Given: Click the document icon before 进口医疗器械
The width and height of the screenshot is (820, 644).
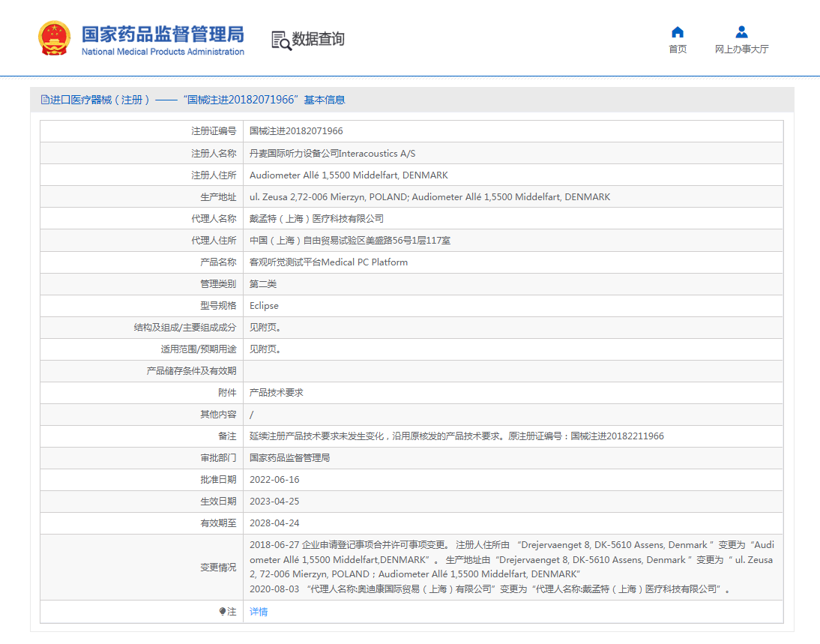Looking at the screenshot, I should 45,100.
